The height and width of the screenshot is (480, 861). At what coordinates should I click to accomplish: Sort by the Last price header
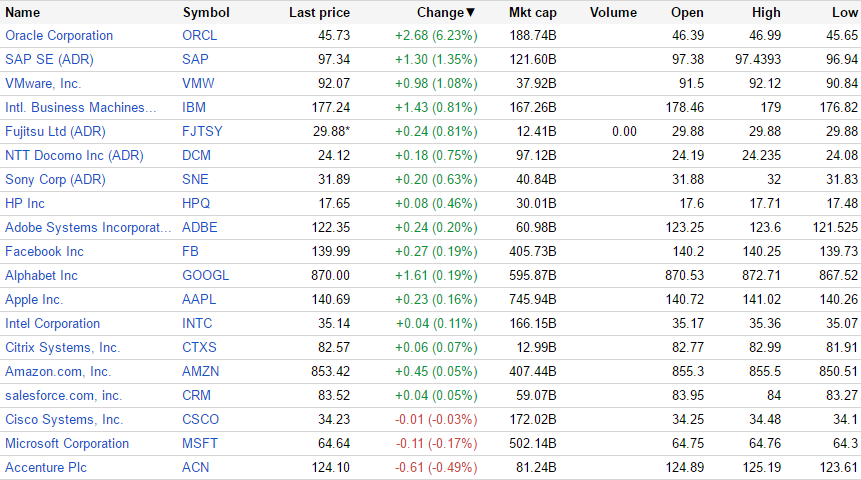pyautogui.click(x=319, y=13)
